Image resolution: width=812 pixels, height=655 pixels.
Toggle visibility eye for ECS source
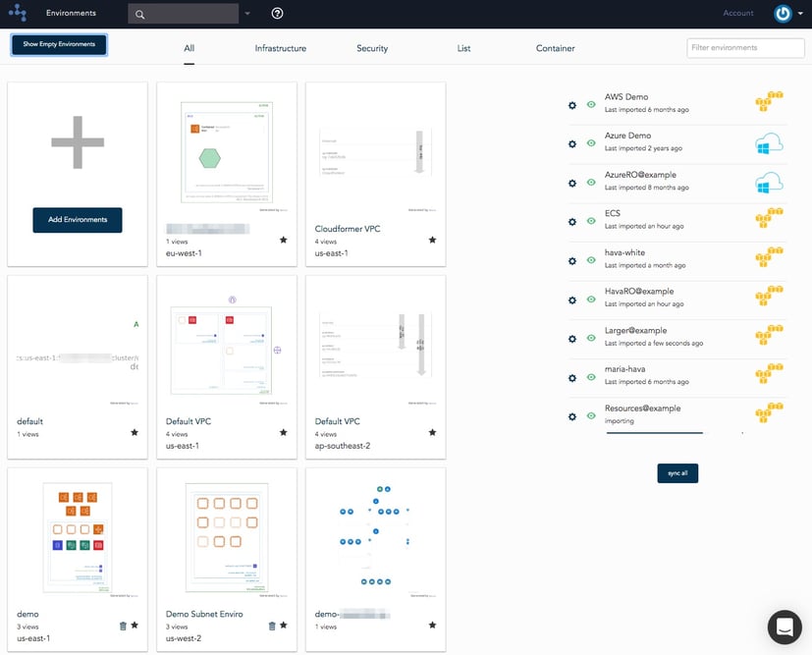(591, 222)
